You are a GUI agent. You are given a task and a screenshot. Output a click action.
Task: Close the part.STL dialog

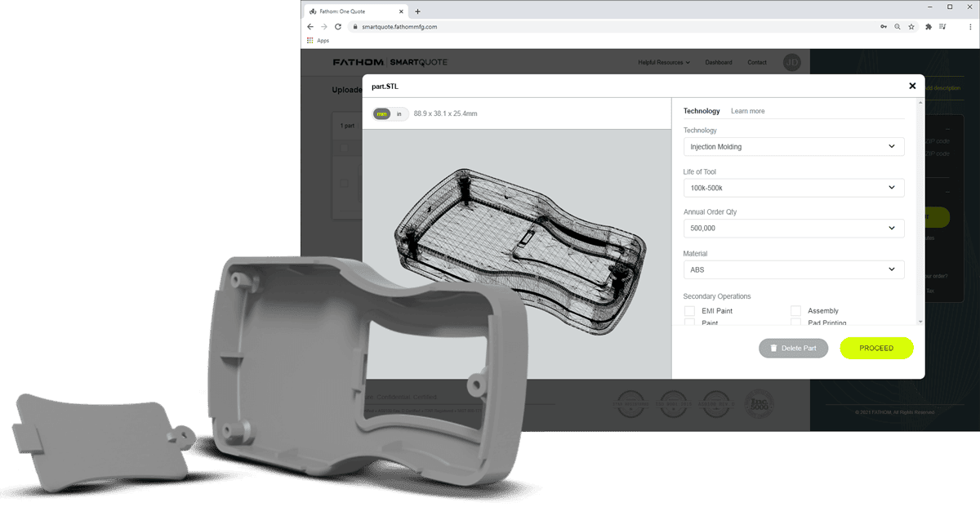point(912,86)
